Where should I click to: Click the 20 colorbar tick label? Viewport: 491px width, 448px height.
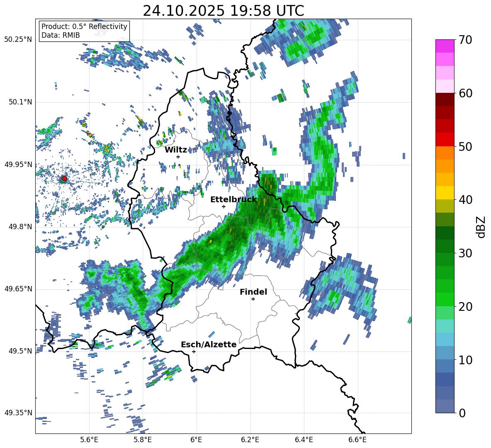pyautogui.click(x=465, y=307)
